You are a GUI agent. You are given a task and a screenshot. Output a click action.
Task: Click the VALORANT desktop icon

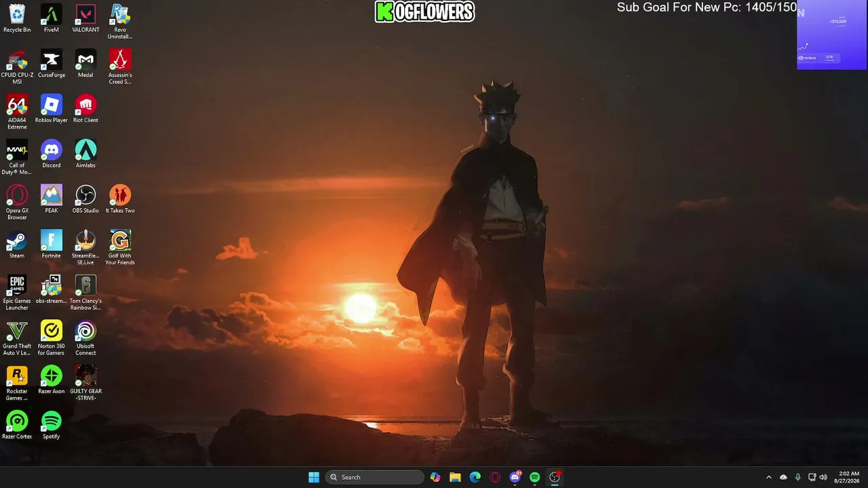pyautogui.click(x=85, y=18)
